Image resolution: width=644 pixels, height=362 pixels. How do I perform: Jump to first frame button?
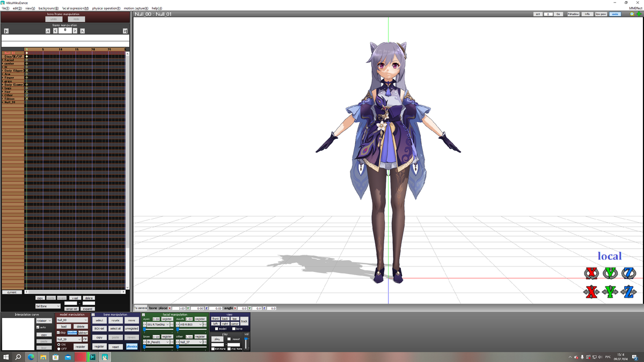coord(6,31)
